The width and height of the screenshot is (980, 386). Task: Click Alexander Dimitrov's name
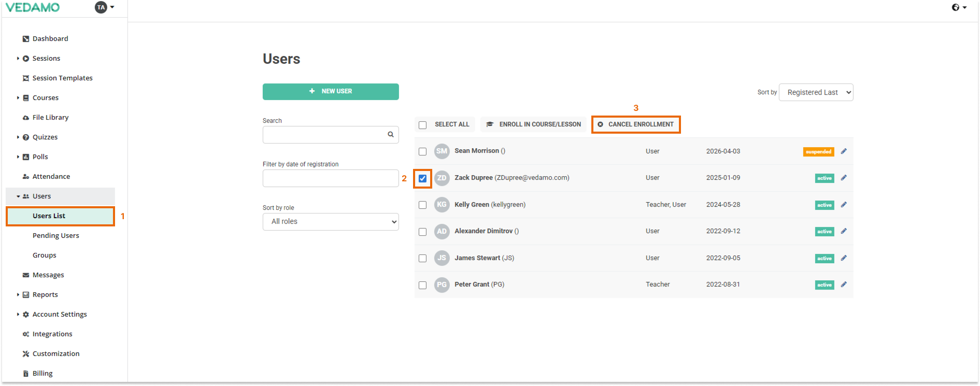pyautogui.click(x=484, y=231)
